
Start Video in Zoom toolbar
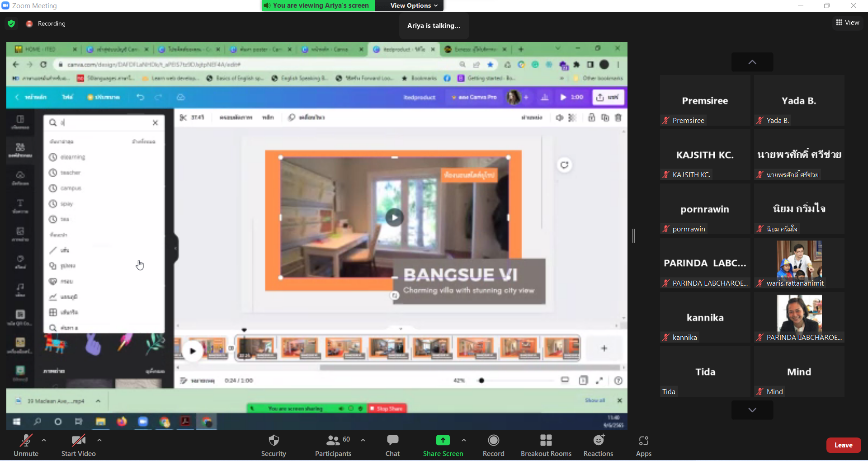click(x=78, y=445)
